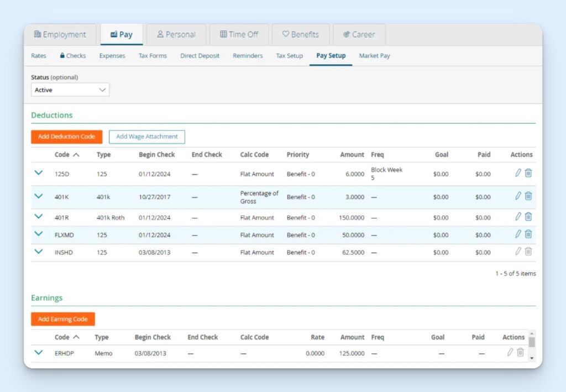Select the Pay tab
The image size is (566, 392).
point(122,35)
